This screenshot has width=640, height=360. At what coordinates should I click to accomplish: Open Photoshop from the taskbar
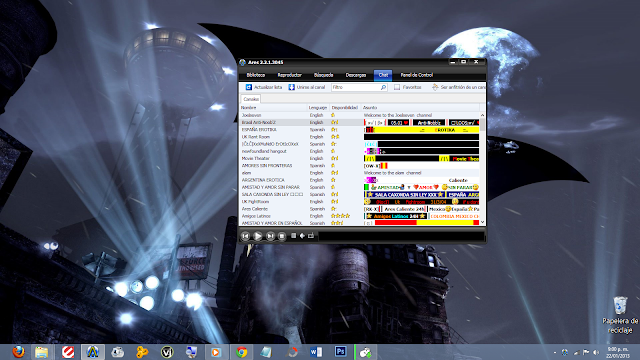coord(340,351)
